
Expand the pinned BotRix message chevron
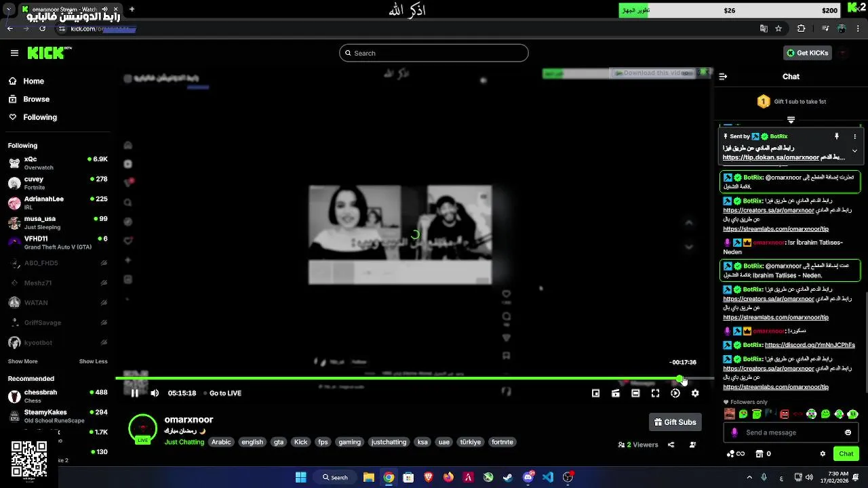pyautogui.click(x=854, y=150)
